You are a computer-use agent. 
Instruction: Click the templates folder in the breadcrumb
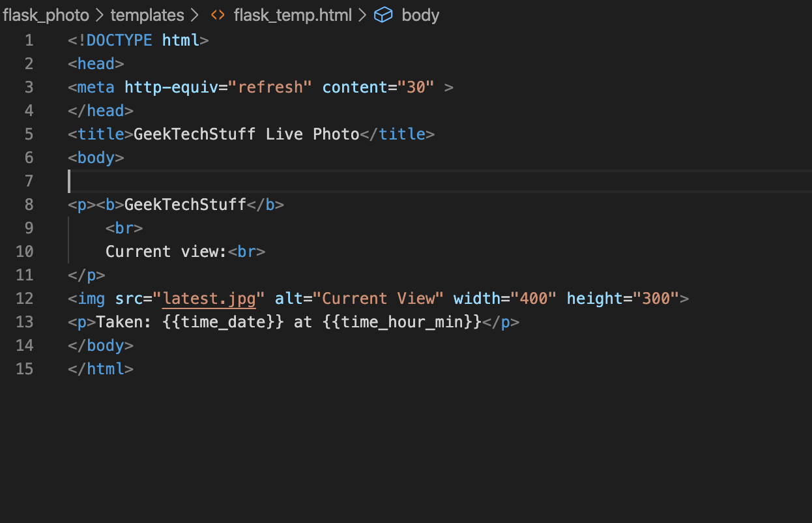pyautogui.click(x=147, y=14)
